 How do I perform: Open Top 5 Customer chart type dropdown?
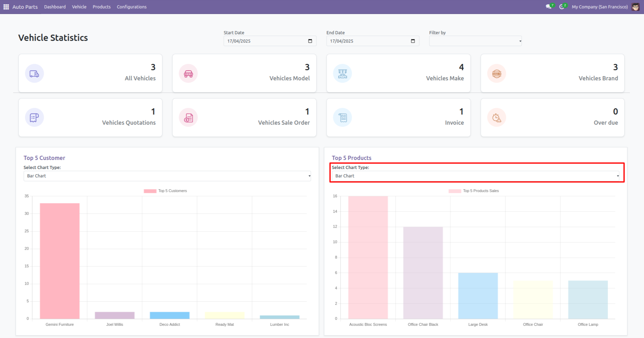tap(167, 176)
